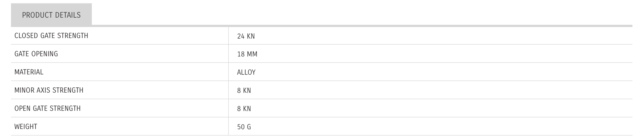The image size is (644, 140).
Task: Click the Minor Axis Strength label
Action: 49,90
